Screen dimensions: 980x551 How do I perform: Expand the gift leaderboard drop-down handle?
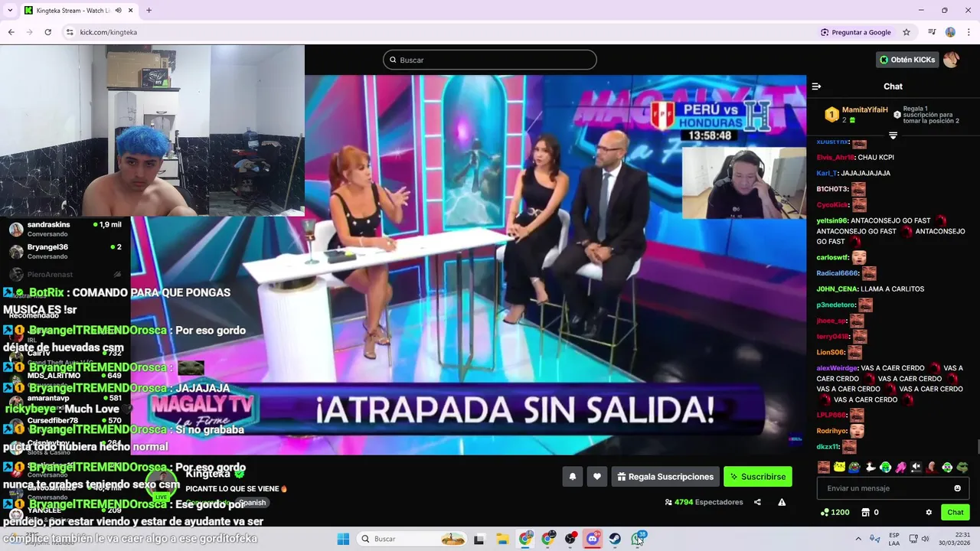coord(893,135)
